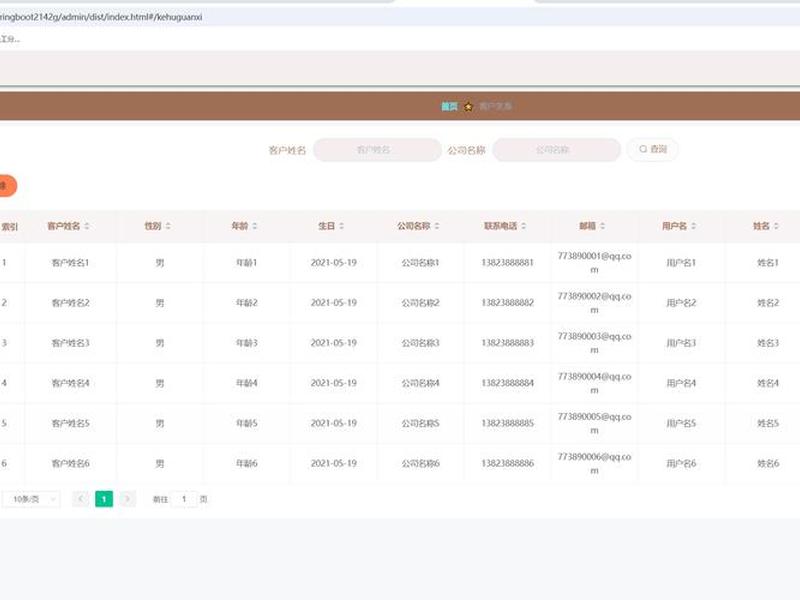This screenshot has height=600, width=800.
Task: Click cell 用户名2
Action: [x=681, y=303]
